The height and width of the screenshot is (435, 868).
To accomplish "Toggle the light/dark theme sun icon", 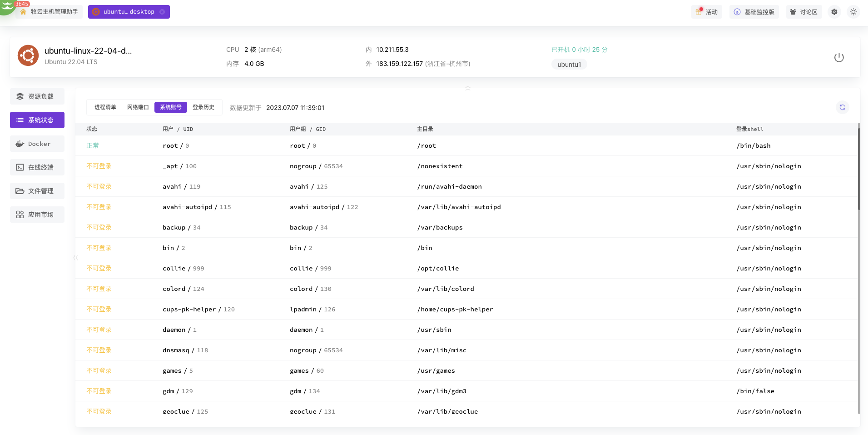I will click(853, 12).
